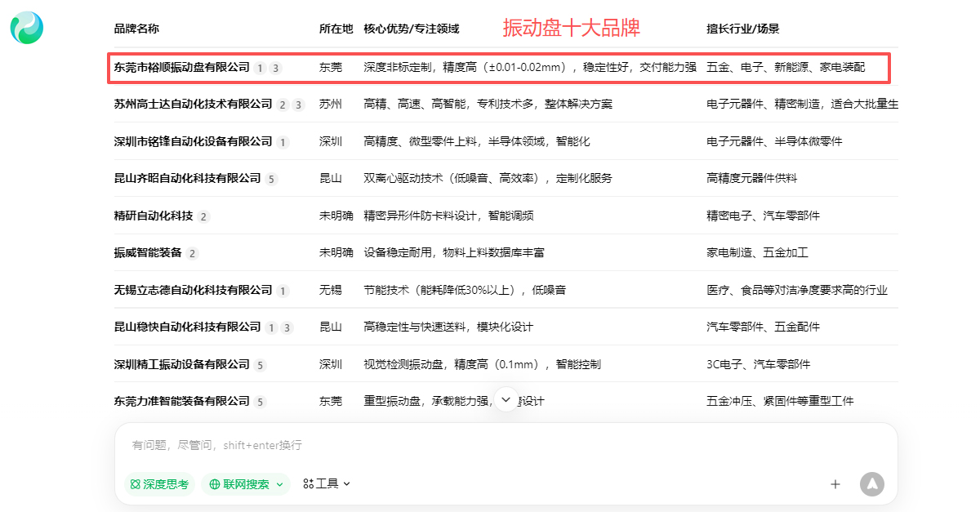This screenshot has width=980, height=512.
Task: Open citation 2 beside 精研自动化科技
Action: [x=203, y=216]
